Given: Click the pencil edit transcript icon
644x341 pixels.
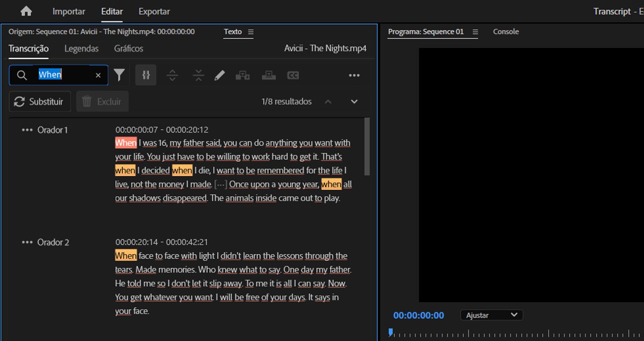Looking at the screenshot, I should coord(219,75).
